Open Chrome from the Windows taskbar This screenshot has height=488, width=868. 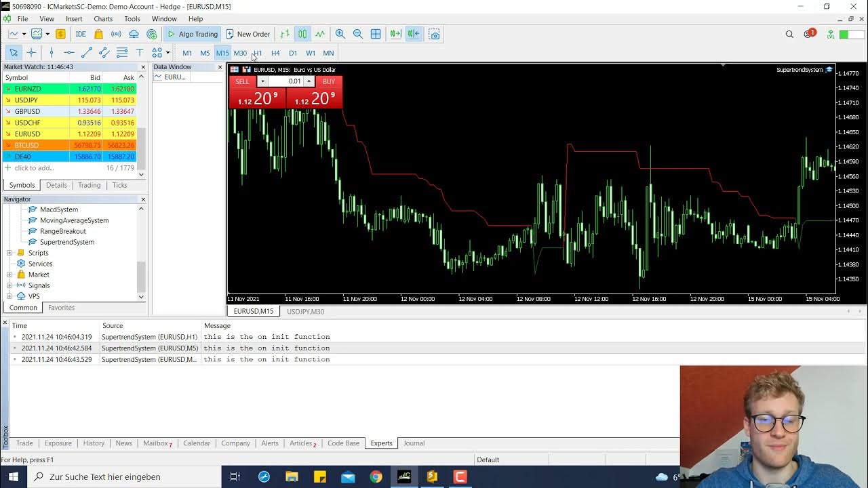click(x=376, y=476)
